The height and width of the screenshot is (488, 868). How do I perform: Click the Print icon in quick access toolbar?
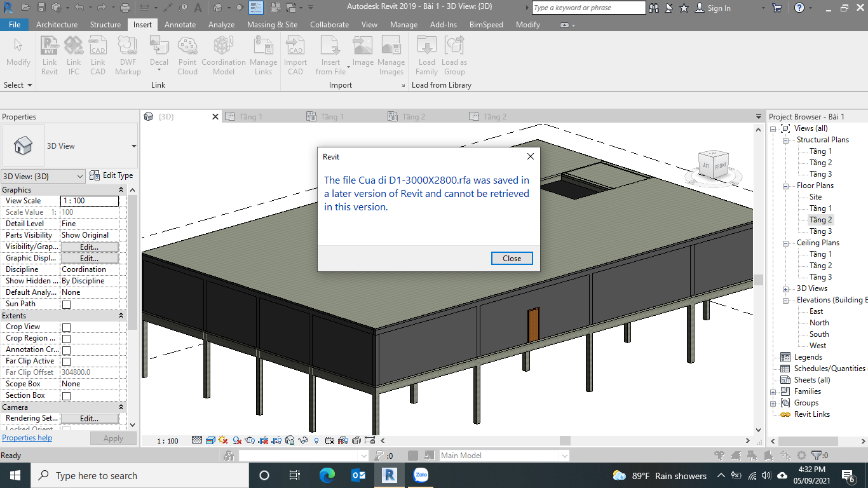click(x=125, y=8)
